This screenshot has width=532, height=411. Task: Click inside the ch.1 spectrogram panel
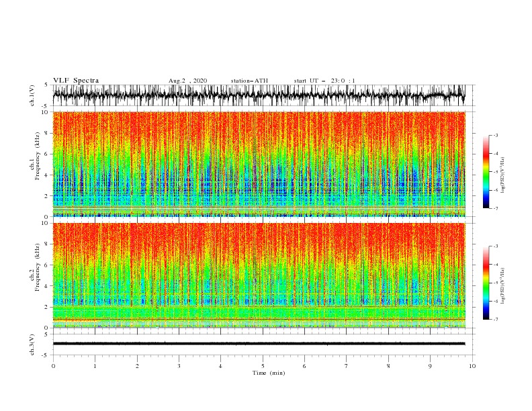click(259, 164)
